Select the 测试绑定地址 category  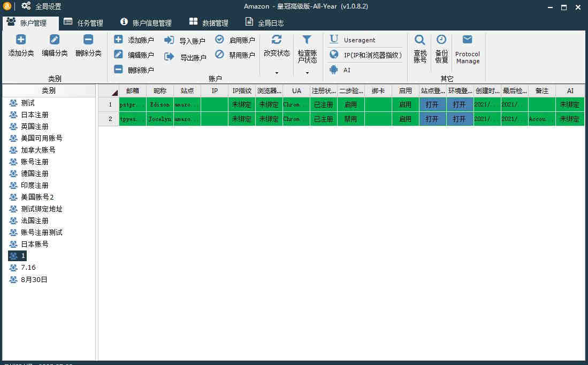click(36, 209)
